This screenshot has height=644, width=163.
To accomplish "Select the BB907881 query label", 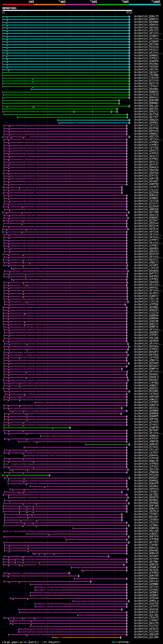I will tap(9, 8).
